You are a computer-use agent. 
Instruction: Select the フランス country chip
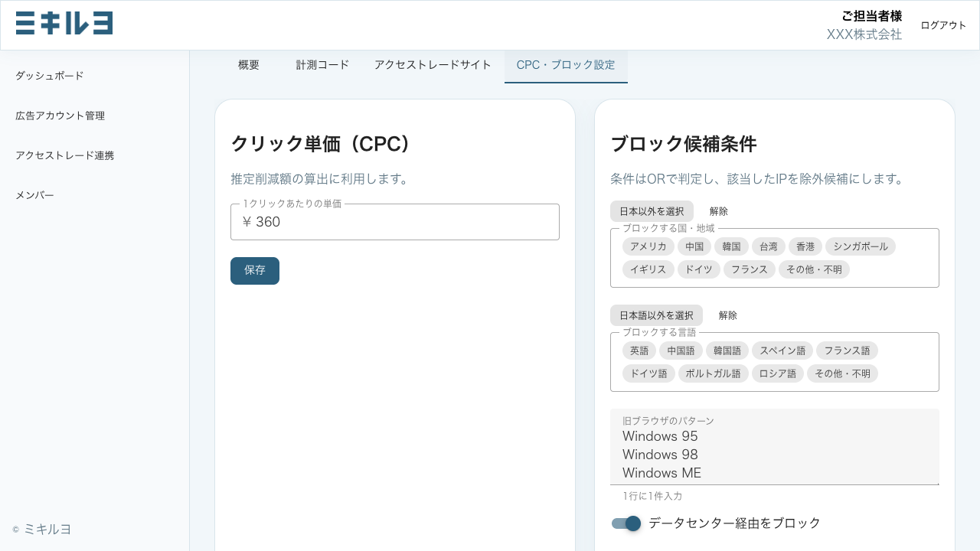(x=750, y=269)
